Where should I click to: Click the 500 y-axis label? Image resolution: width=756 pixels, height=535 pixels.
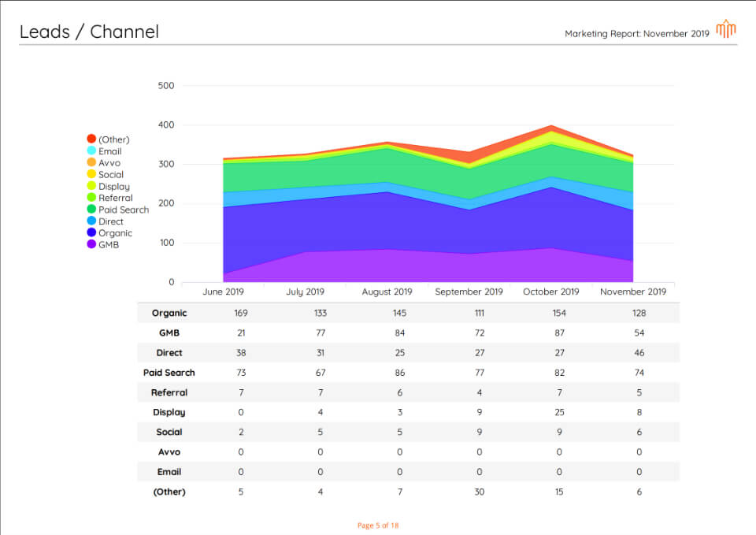166,85
